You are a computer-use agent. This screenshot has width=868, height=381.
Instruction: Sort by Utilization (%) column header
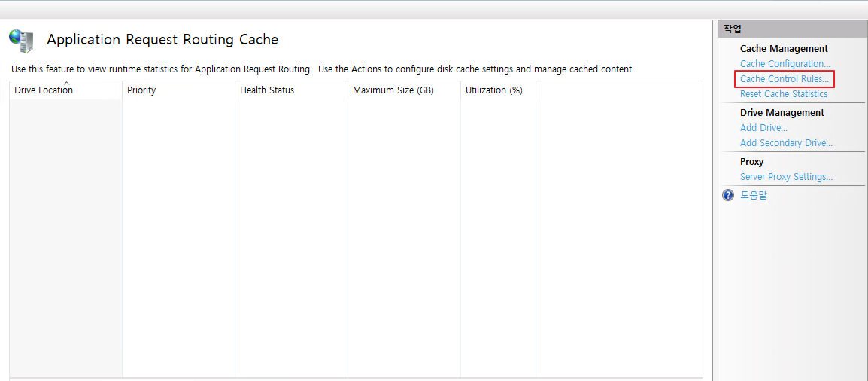click(498, 90)
